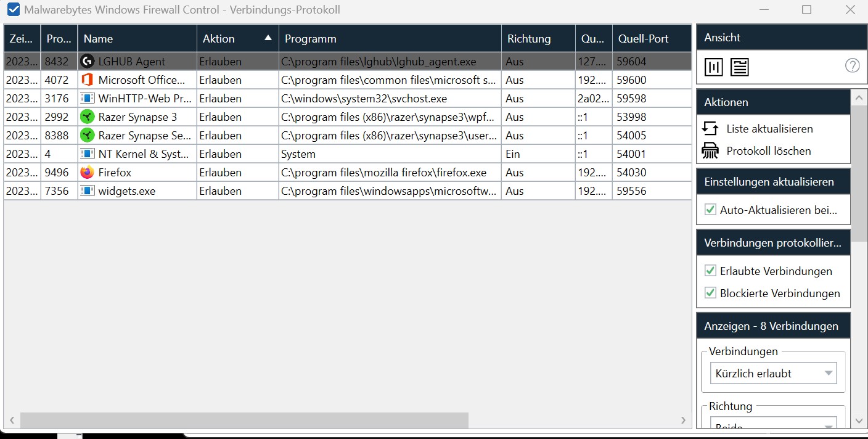The height and width of the screenshot is (439, 868).
Task: Uncheck Erlaubte Verbindungen
Action: pos(710,271)
